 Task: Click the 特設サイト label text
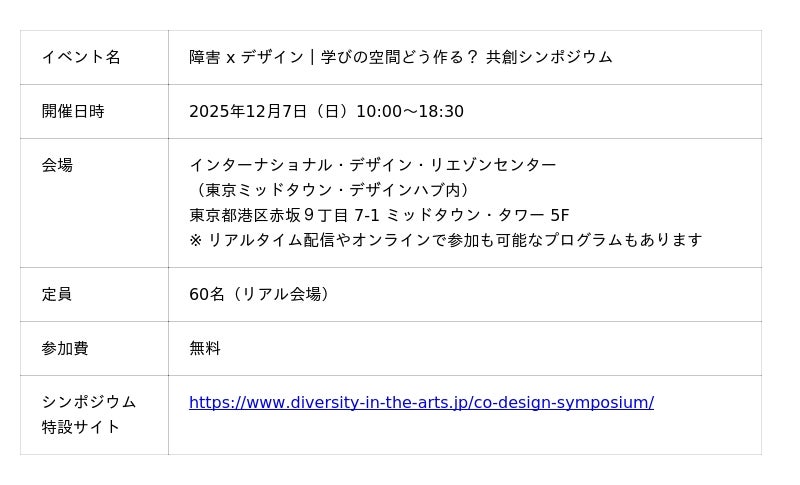[x=81, y=427]
